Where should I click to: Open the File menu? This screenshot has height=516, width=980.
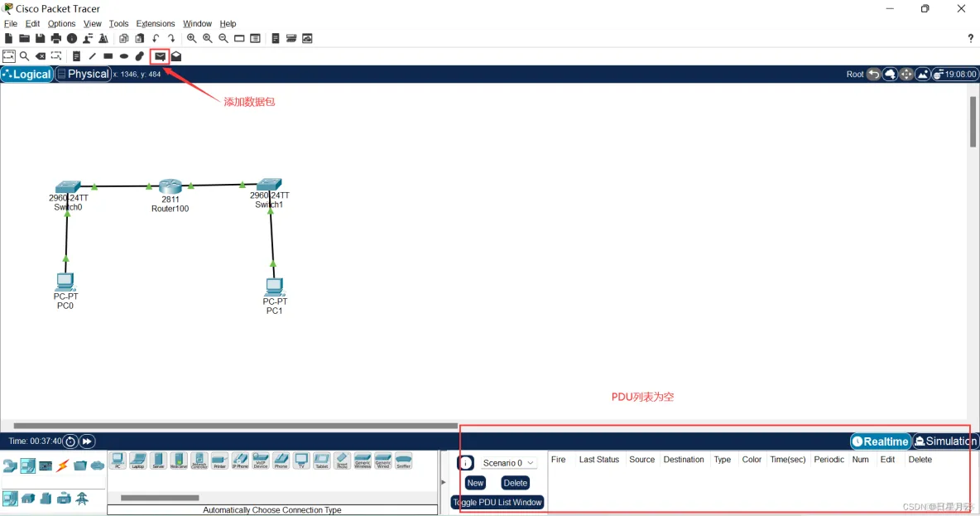pyautogui.click(x=11, y=24)
